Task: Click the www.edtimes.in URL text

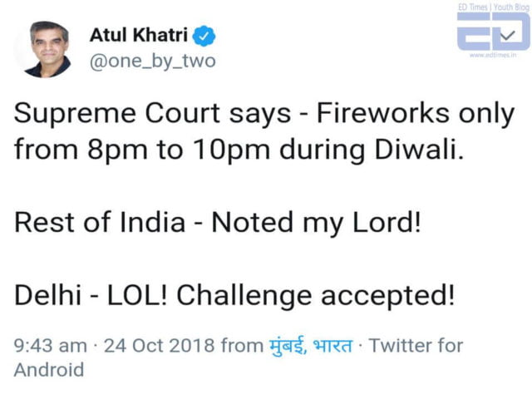Action: [x=494, y=56]
